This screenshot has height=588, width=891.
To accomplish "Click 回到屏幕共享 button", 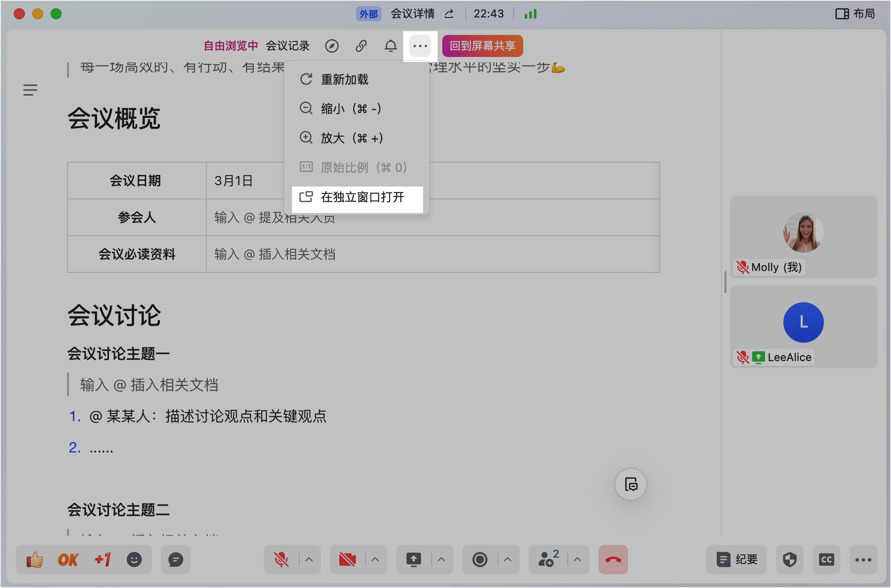I will (482, 46).
